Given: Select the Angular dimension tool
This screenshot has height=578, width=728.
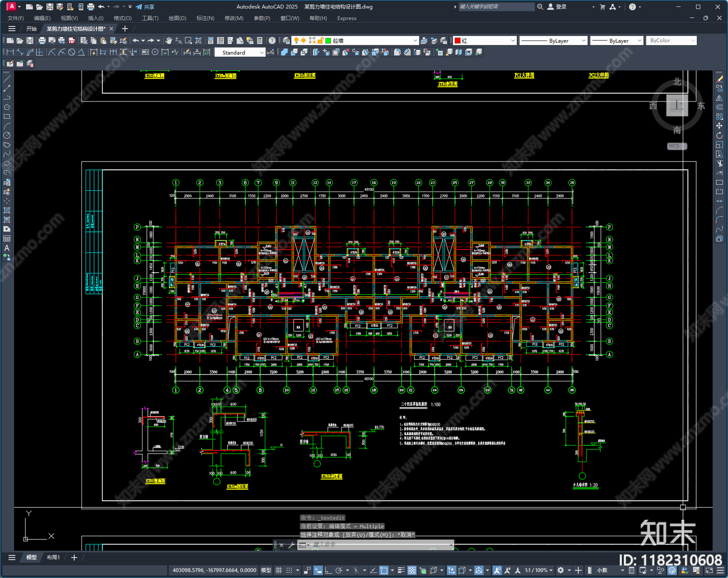Looking at the screenshot, I should [81, 52].
